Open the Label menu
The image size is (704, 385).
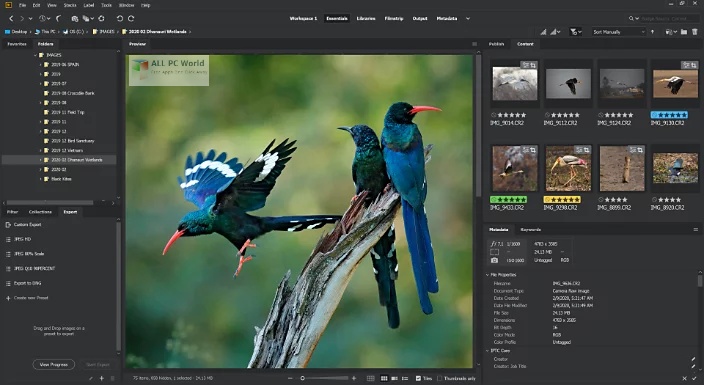point(89,5)
